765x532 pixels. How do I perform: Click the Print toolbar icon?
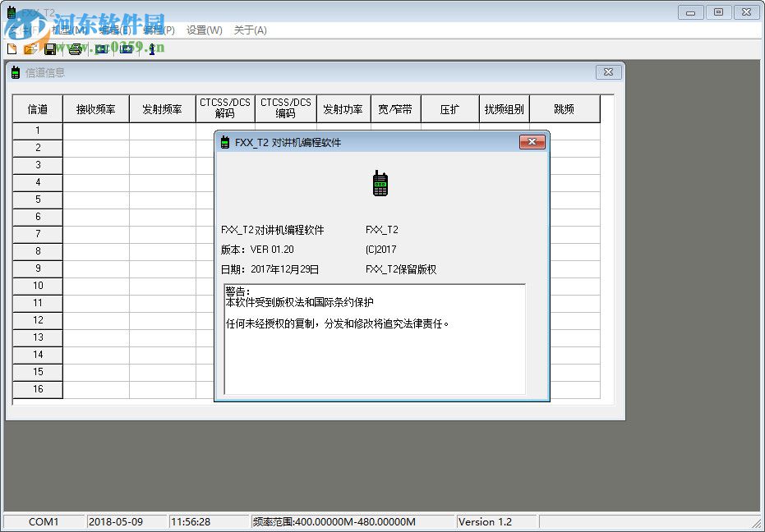pos(74,48)
